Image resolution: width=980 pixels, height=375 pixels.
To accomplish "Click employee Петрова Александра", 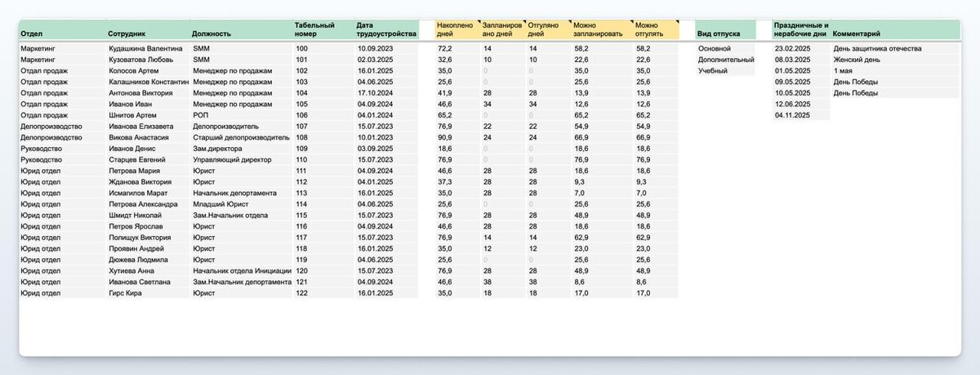I will 142,204.
